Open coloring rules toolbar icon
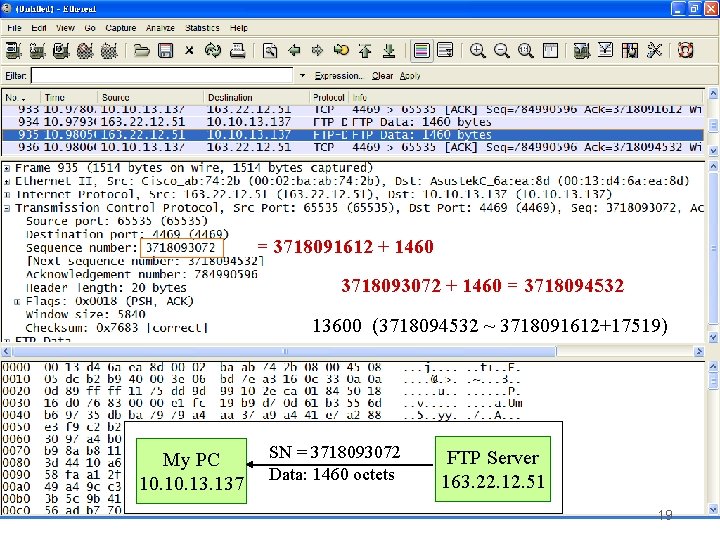720x540 pixels. tap(630, 50)
